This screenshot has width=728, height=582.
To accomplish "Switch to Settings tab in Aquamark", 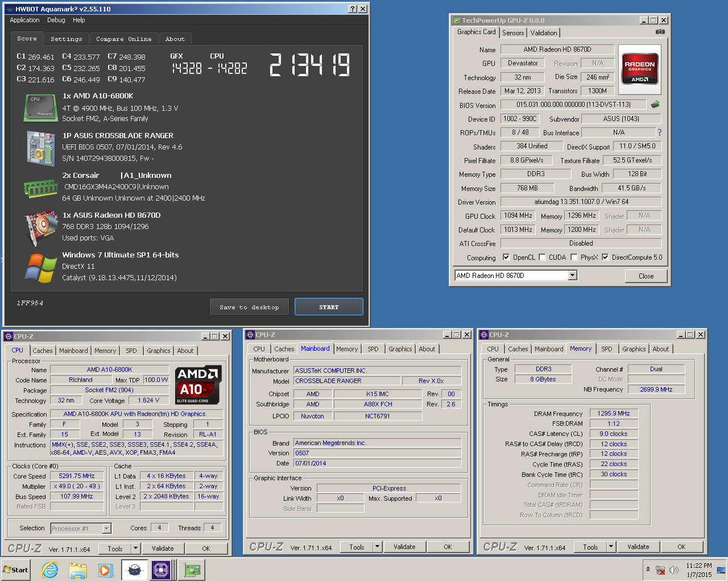I will (x=66, y=39).
